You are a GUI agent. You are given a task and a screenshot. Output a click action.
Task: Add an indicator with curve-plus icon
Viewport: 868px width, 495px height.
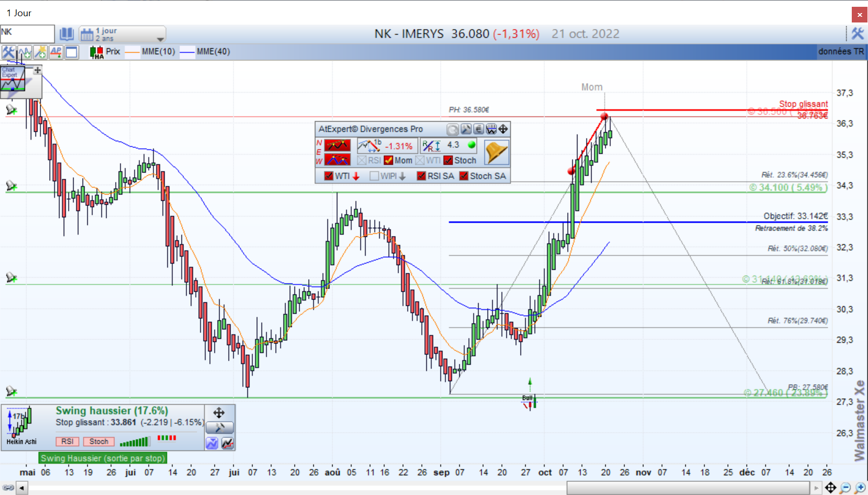[25, 52]
